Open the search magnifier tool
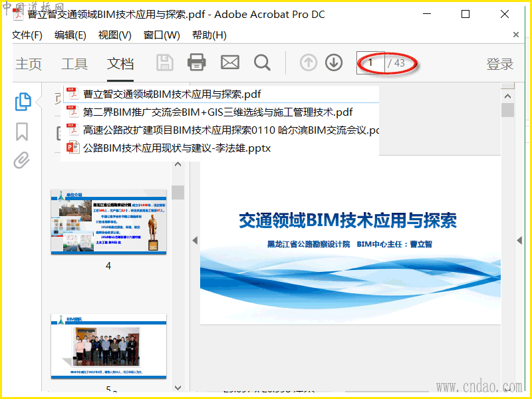This screenshot has height=399, width=532. (262, 63)
